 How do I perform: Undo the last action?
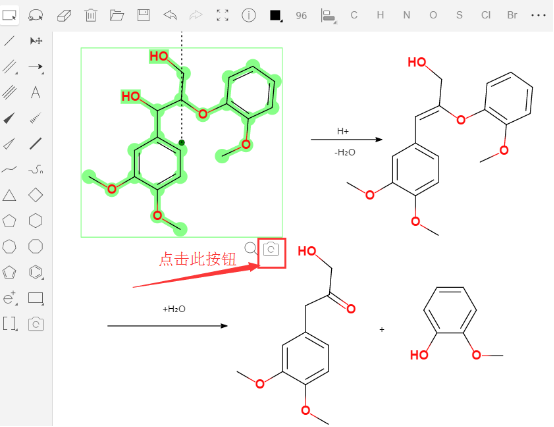click(x=170, y=15)
